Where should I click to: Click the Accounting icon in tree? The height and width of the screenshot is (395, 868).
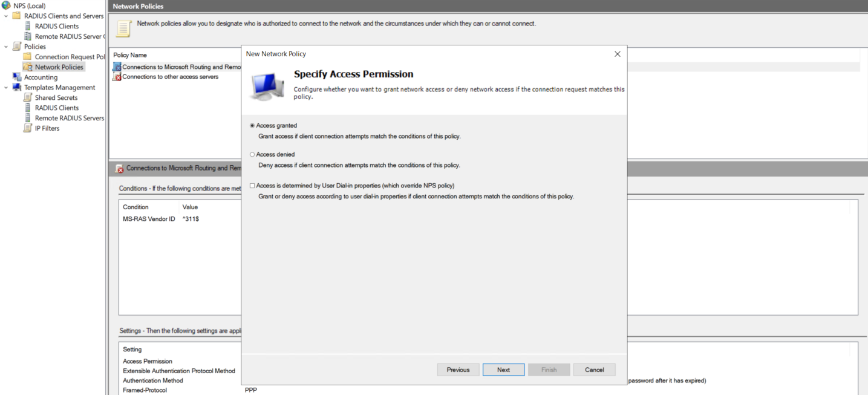click(16, 77)
